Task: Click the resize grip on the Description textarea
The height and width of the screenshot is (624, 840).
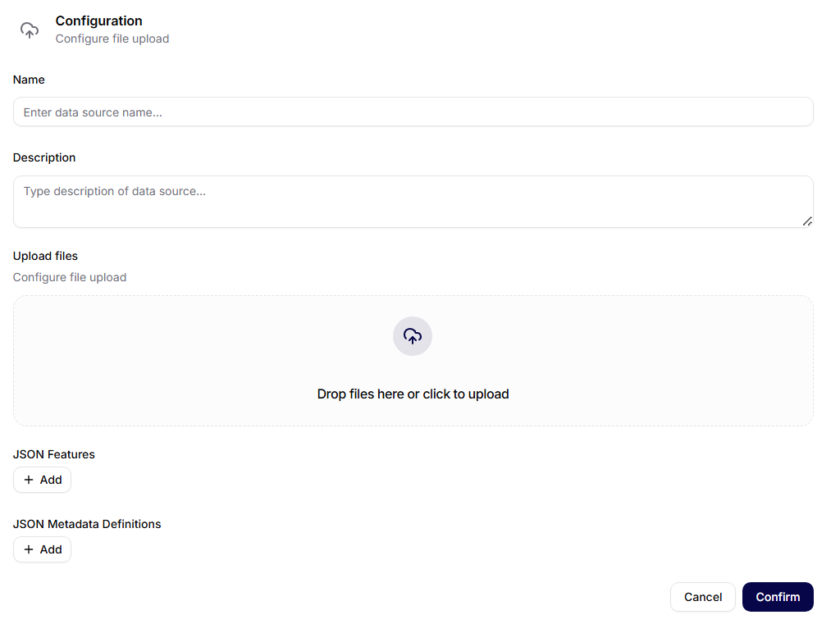Action: pyautogui.click(x=808, y=222)
